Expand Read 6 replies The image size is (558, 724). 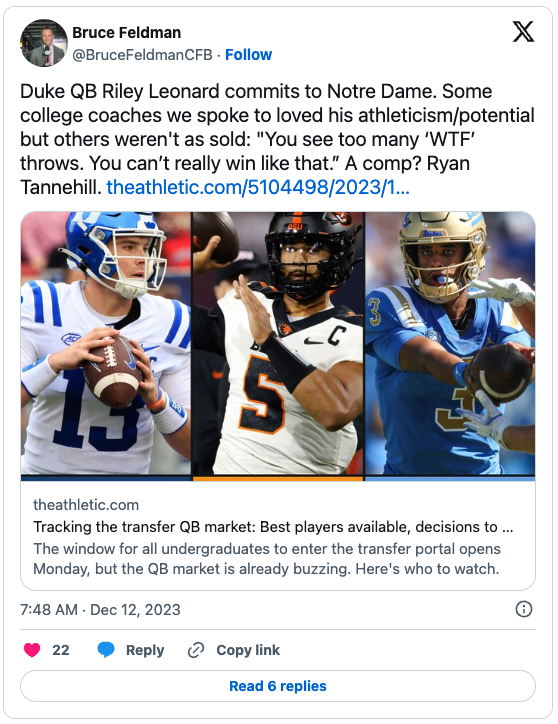click(278, 686)
